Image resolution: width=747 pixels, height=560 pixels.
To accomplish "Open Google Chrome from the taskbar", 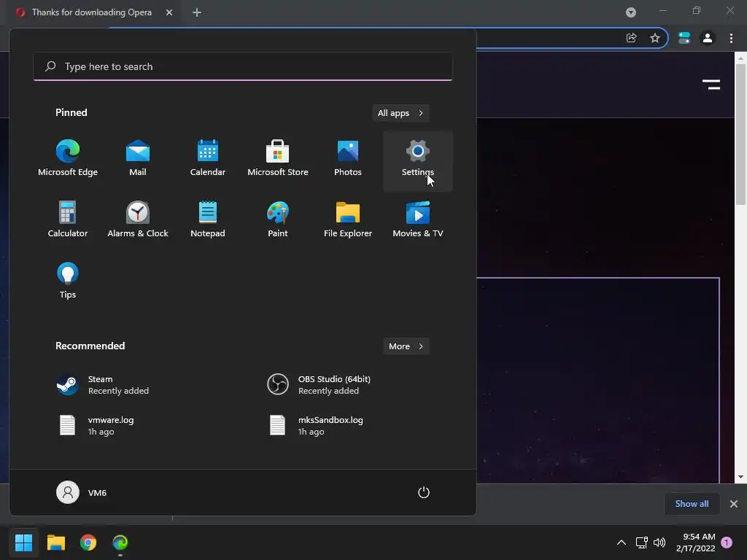I will [x=88, y=542].
